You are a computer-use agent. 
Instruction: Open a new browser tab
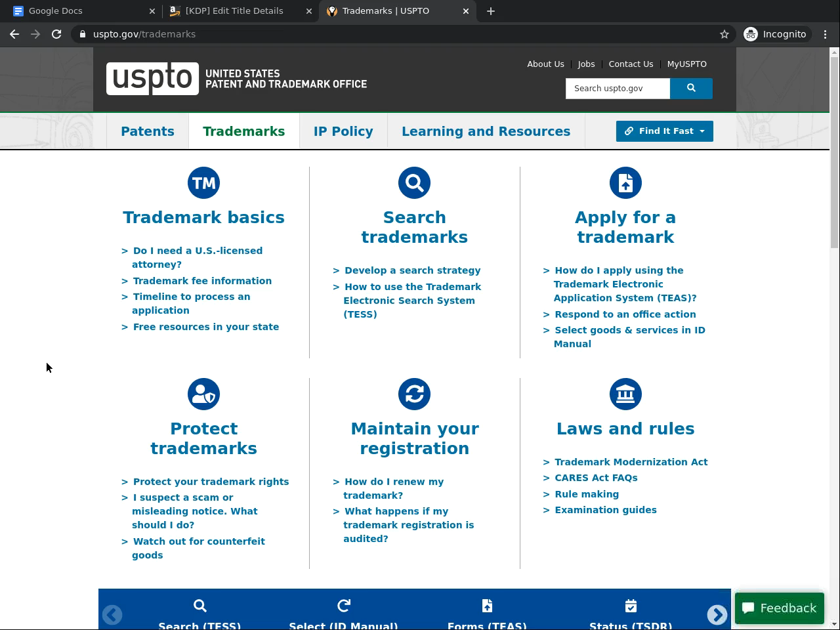pos(491,11)
